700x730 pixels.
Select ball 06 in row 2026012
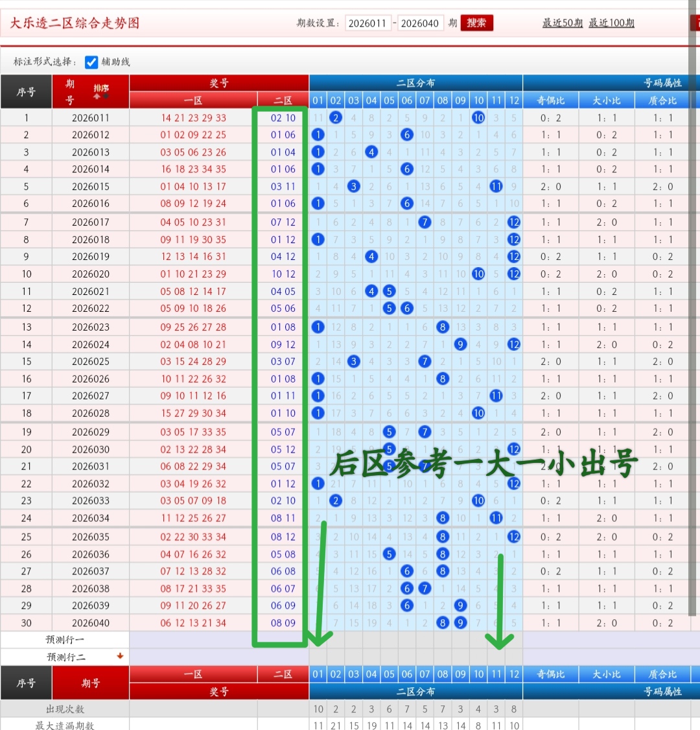coord(407,135)
